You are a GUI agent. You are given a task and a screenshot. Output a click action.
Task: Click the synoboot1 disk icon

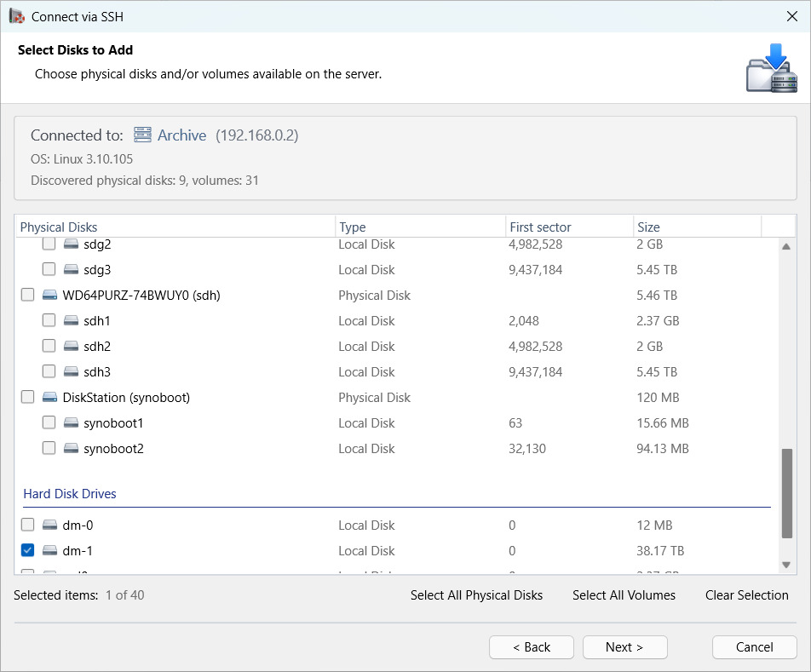71,422
